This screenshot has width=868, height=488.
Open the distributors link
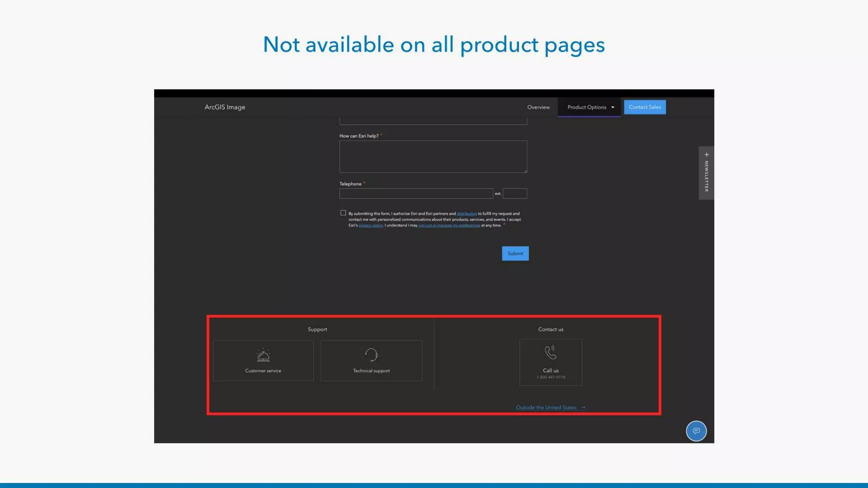coord(467,213)
